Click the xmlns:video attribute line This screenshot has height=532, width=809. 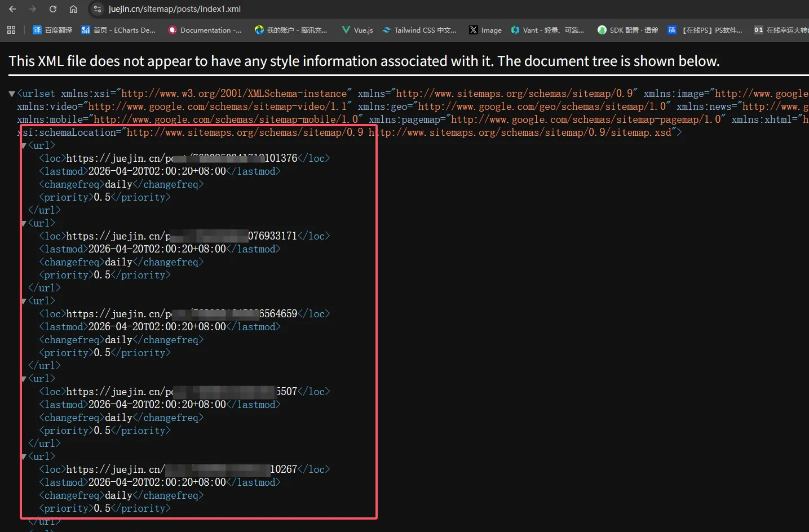(413, 107)
